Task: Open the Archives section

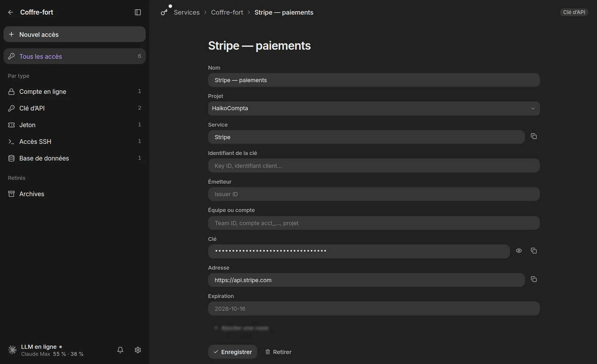Action: coord(75,194)
